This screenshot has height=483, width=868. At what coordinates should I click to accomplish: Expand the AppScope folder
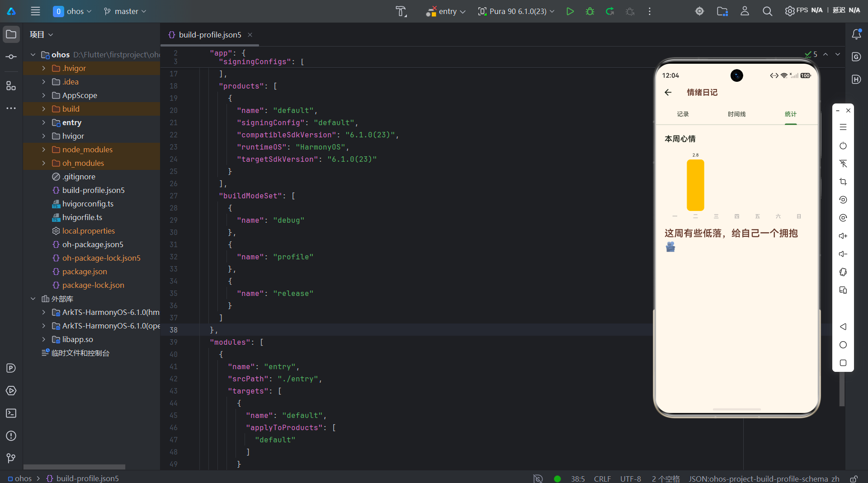pyautogui.click(x=44, y=95)
